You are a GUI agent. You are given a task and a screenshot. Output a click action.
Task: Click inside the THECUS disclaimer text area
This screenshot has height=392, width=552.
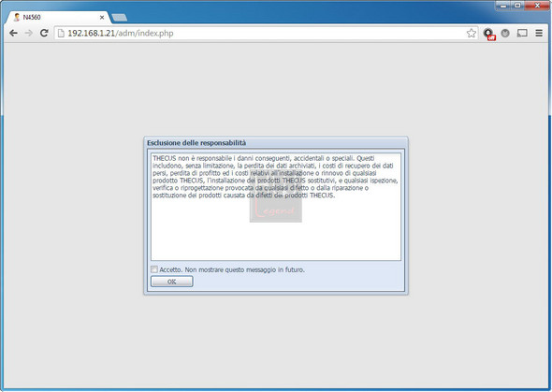[276, 207]
